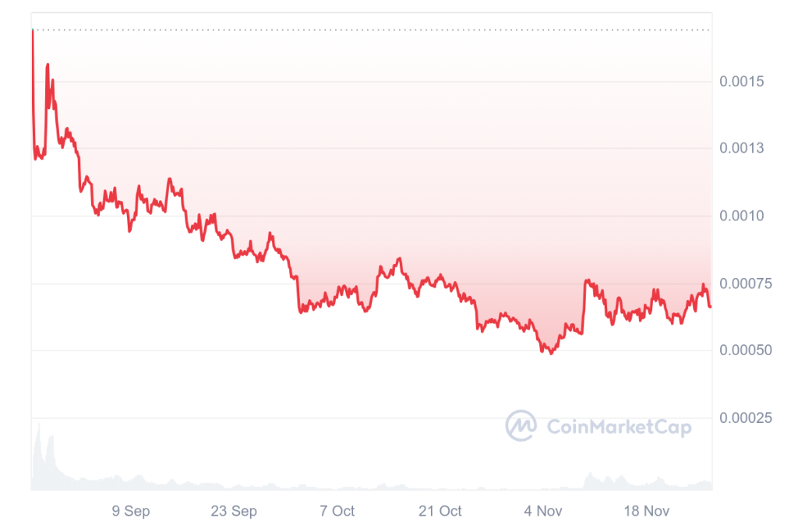Click the lowest price point near 4 Nov

[x=551, y=353]
